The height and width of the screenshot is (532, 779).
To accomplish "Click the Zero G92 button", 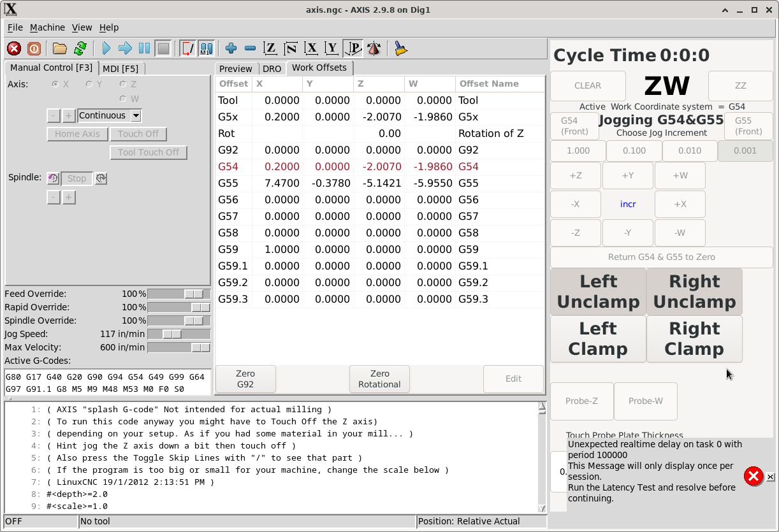I will tap(245, 379).
